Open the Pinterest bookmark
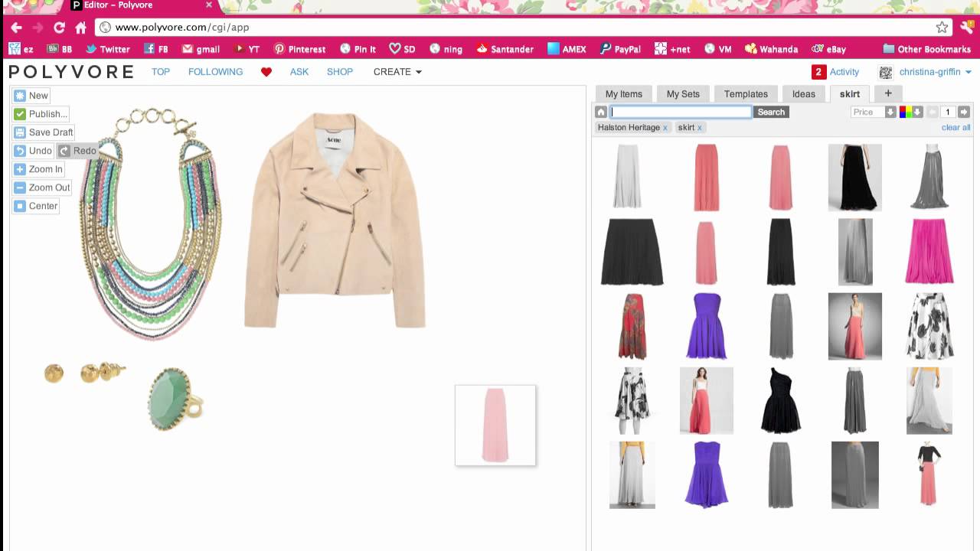 [x=299, y=49]
